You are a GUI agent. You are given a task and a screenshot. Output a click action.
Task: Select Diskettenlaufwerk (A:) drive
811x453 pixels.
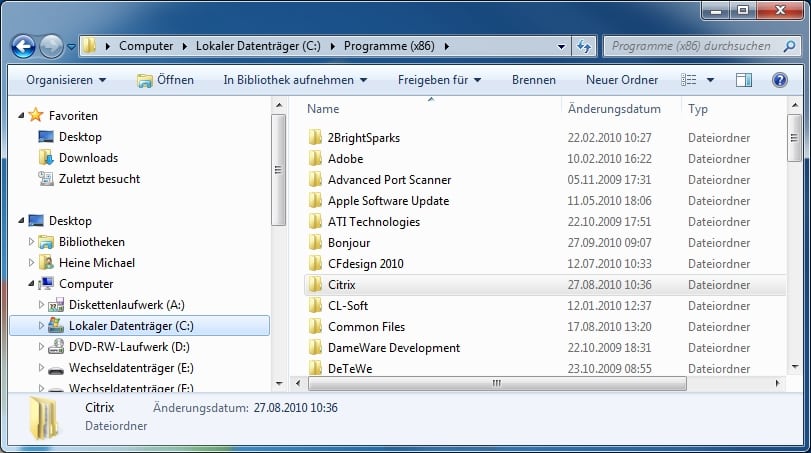pos(126,305)
